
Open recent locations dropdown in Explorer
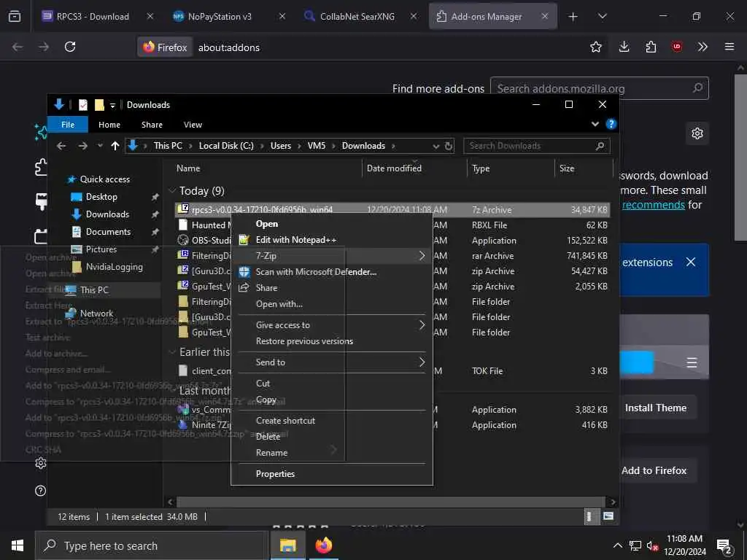point(99,146)
